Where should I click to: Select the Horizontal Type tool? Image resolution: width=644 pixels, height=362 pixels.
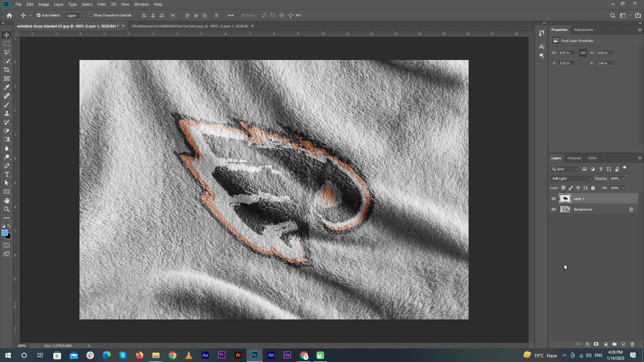(x=7, y=174)
